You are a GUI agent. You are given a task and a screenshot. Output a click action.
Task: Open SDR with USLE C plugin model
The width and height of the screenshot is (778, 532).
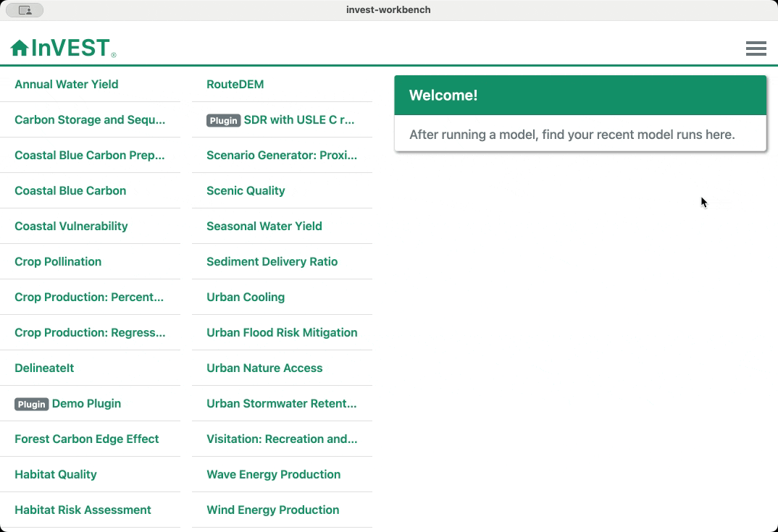tap(282, 120)
